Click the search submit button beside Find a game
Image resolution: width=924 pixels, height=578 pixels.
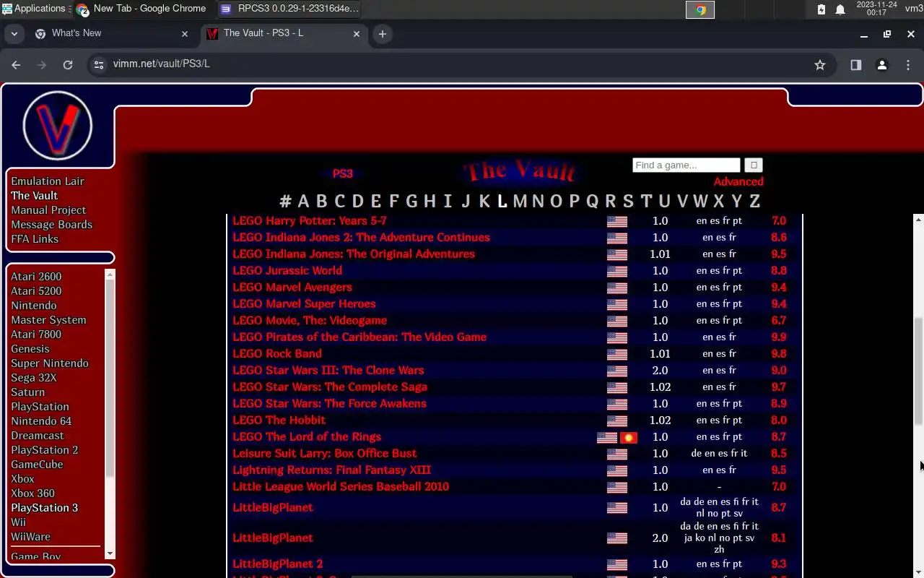754,165
